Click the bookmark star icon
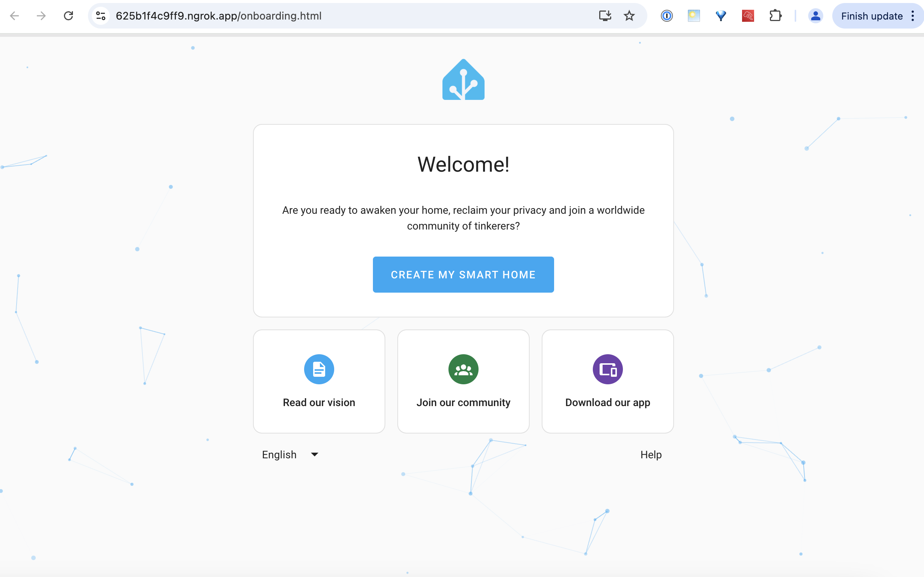Image resolution: width=924 pixels, height=577 pixels. point(629,15)
